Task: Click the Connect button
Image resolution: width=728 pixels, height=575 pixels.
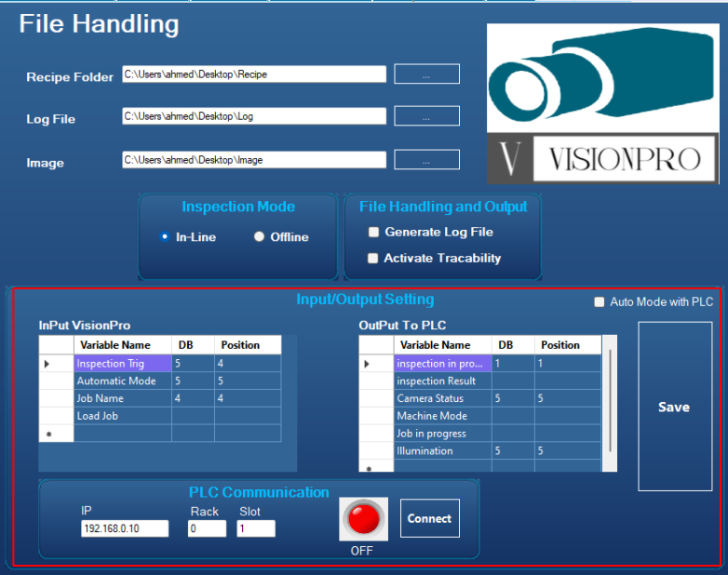Action: (430, 518)
